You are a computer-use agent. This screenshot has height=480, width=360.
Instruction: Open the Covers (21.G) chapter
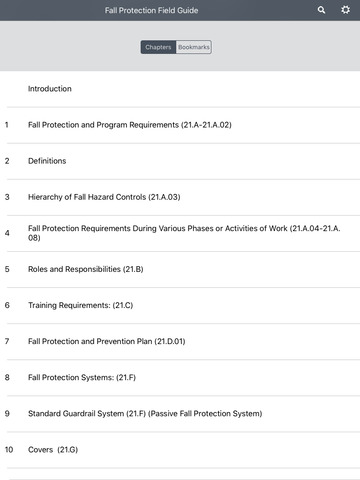click(x=180, y=450)
